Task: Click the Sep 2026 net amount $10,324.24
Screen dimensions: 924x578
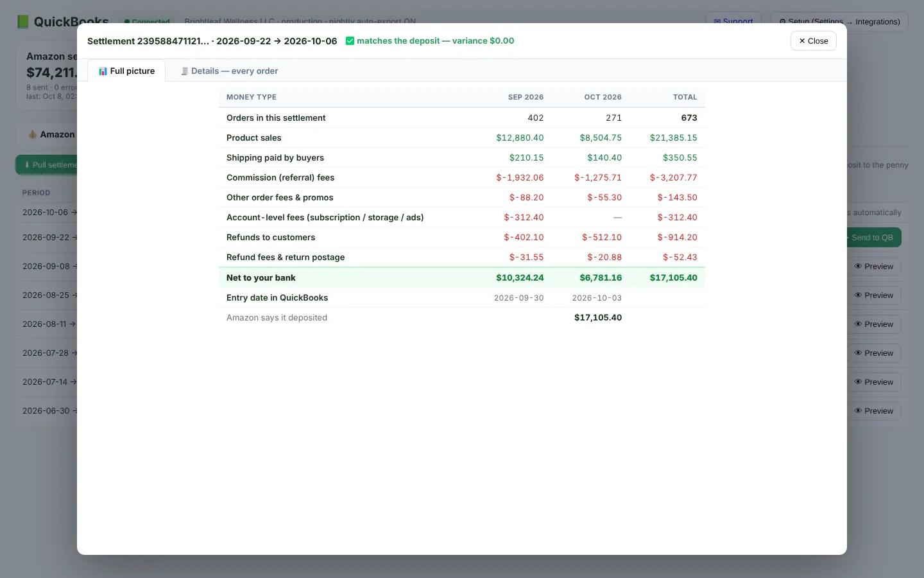Action: [x=520, y=277]
